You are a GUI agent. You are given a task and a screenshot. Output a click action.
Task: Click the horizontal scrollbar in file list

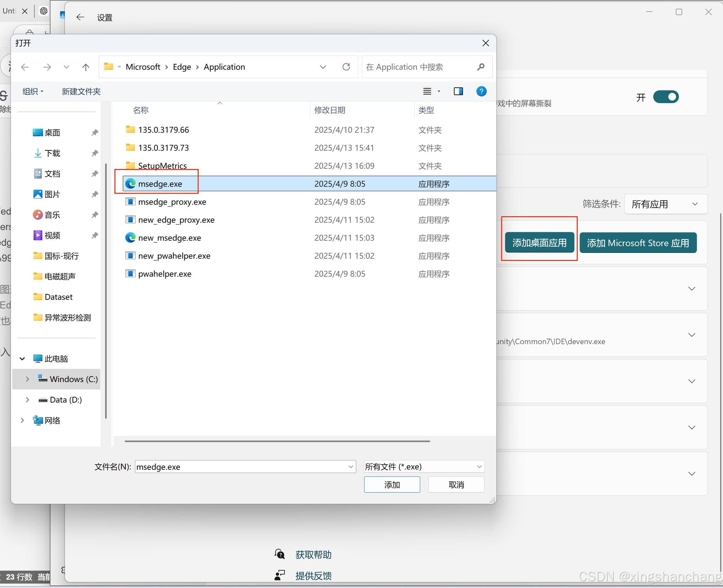(277, 441)
